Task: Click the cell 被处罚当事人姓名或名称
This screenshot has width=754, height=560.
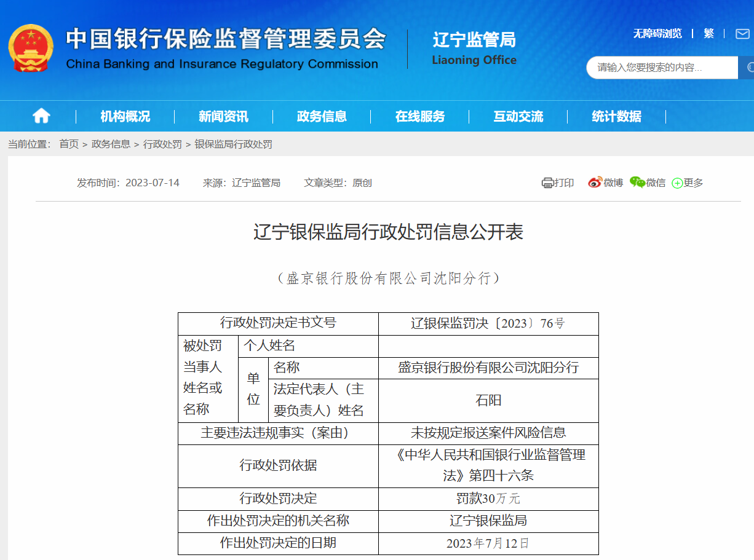Action: (208, 379)
